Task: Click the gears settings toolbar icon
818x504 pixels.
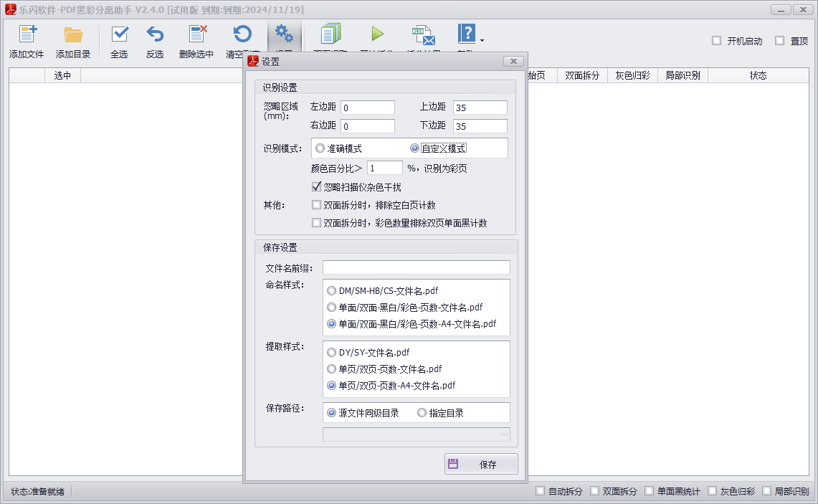Action: pyautogui.click(x=284, y=34)
